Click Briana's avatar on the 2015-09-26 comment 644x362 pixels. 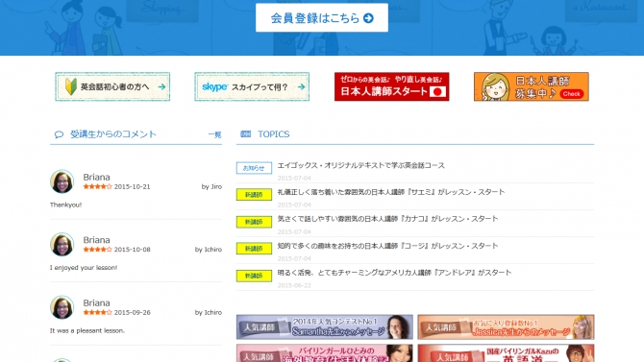click(x=62, y=307)
